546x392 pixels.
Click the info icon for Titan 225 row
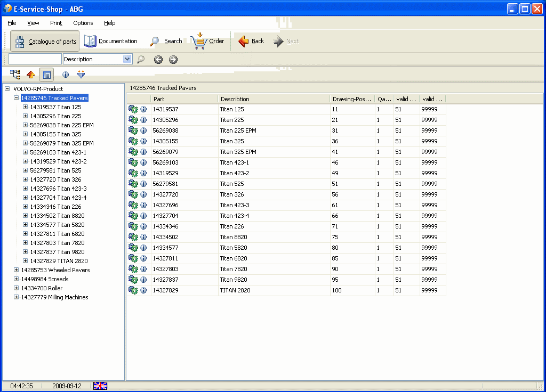click(x=143, y=120)
